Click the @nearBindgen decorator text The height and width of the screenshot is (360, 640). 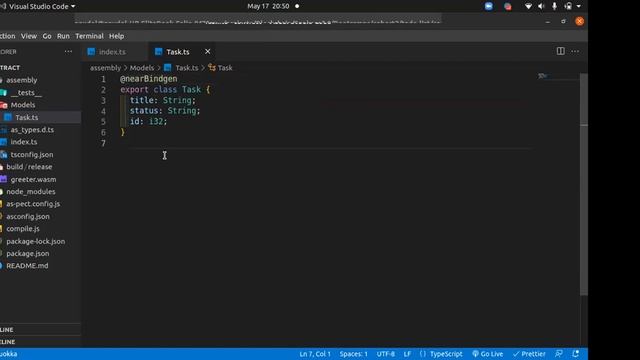click(149, 79)
